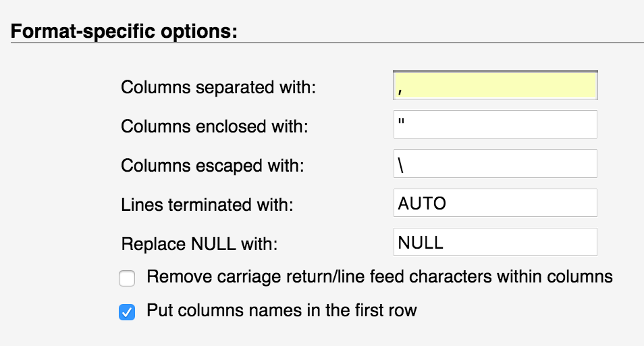The width and height of the screenshot is (644, 346).
Task: Focus the Replace NULL with field
Action: pyautogui.click(x=495, y=243)
